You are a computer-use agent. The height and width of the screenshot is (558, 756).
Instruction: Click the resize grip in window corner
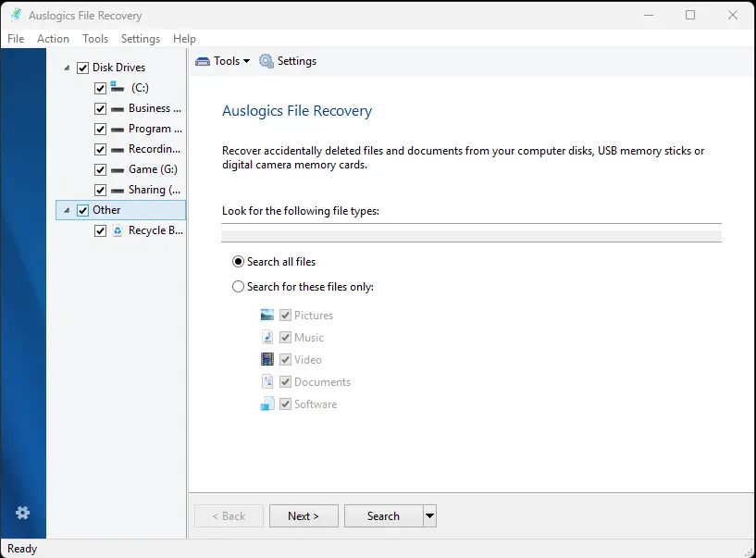(x=749, y=552)
